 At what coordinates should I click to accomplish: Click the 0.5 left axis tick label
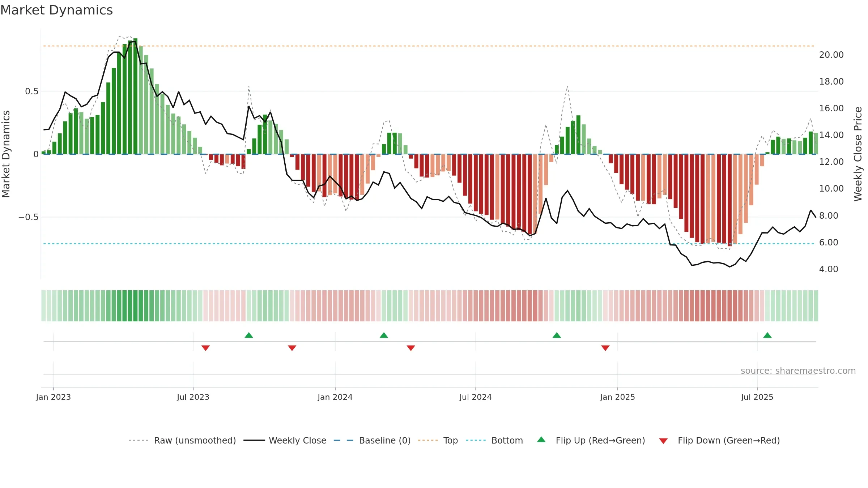(32, 91)
